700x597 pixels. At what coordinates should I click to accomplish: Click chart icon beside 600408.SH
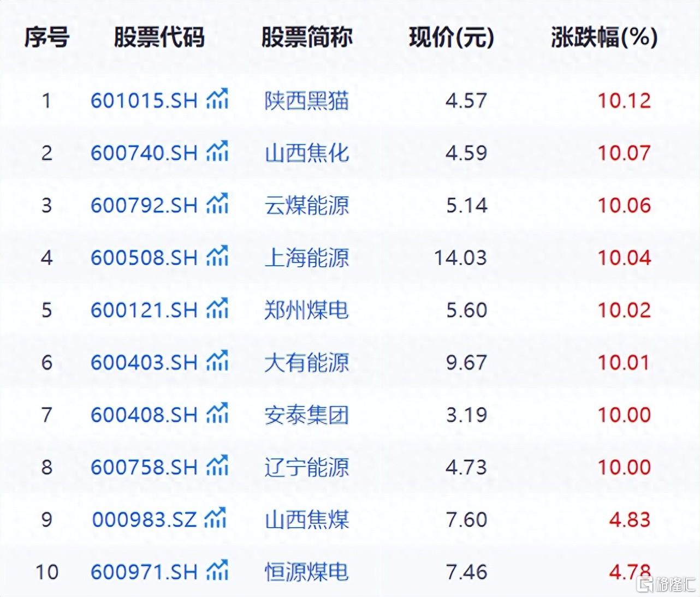point(217,414)
